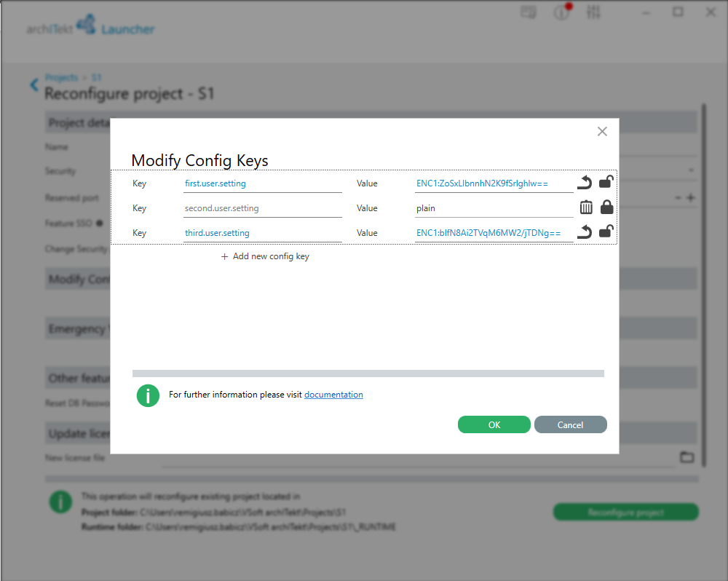Cancel the config key changes

click(x=570, y=424)
